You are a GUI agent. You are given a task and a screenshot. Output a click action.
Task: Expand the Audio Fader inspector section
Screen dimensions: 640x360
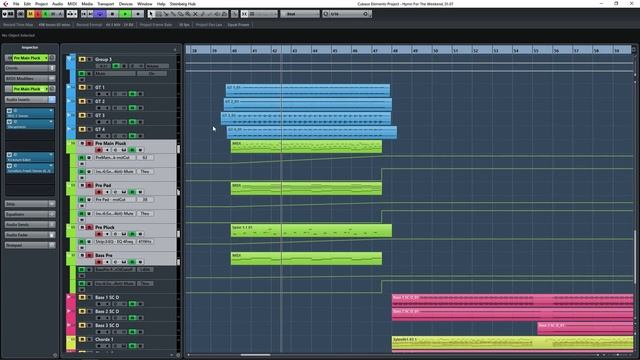(30, 235)
